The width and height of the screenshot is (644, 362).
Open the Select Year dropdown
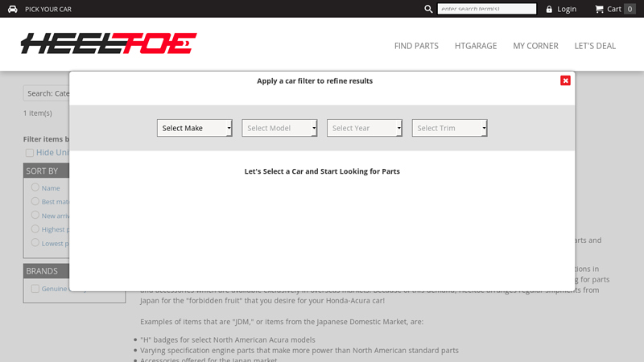[365, 128]
